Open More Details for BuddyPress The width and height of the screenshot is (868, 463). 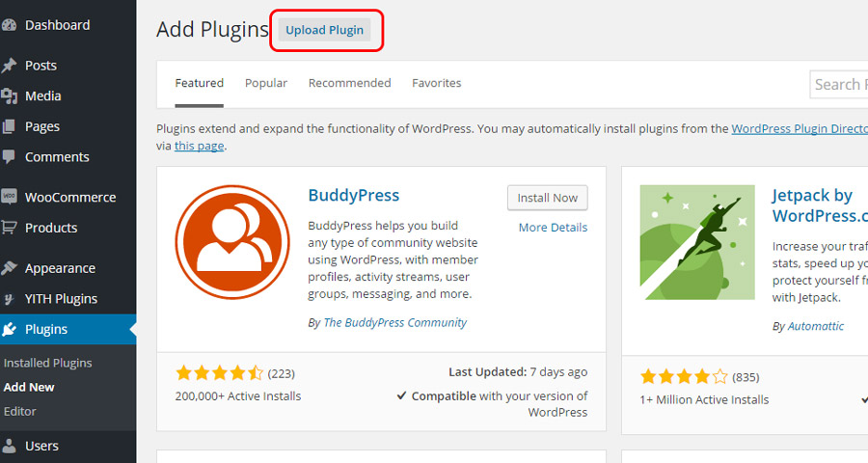point(553,227)
